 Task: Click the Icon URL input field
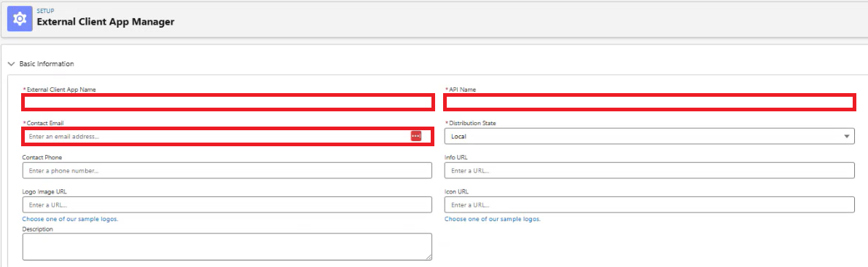(x=649, y=204)
